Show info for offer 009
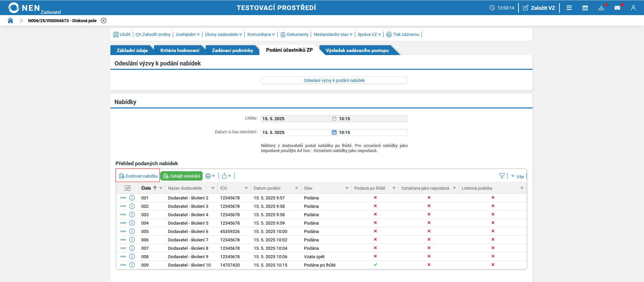This screenshot has height=282, width=644. [132, 265]
